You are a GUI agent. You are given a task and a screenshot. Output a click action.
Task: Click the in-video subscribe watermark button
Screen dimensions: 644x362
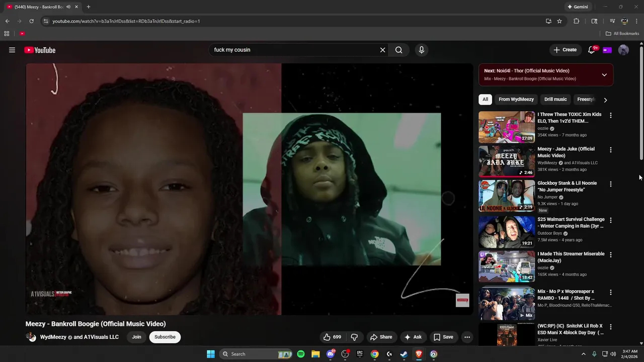[462, 300]
